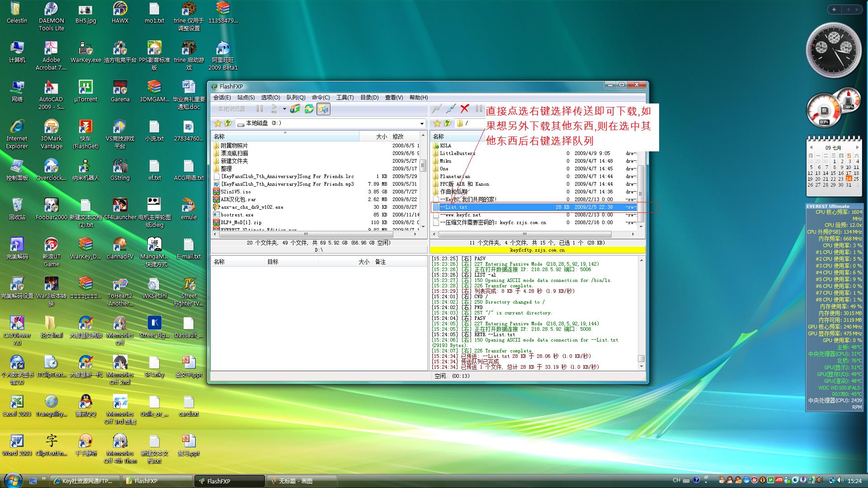The width and height of the screenshot is (868, 488).
Task: Click the red X abort icon
Action: (x=465, y=109)
